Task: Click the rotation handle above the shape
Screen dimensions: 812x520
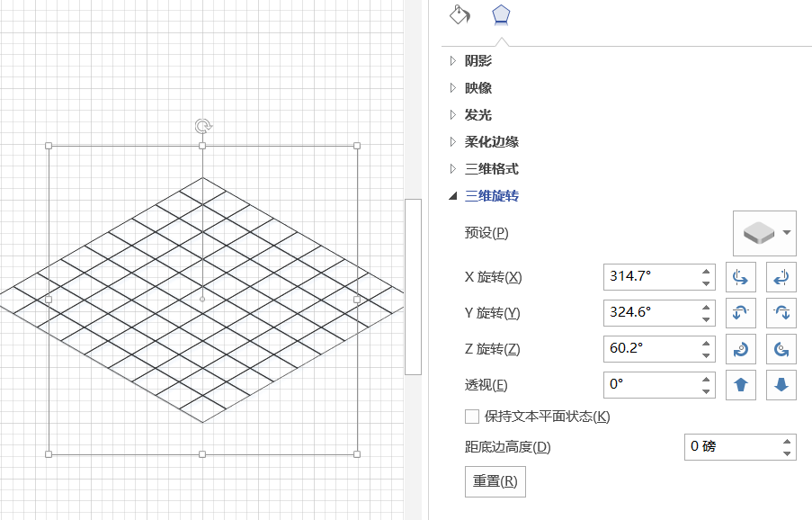Action: pos(203,127)
